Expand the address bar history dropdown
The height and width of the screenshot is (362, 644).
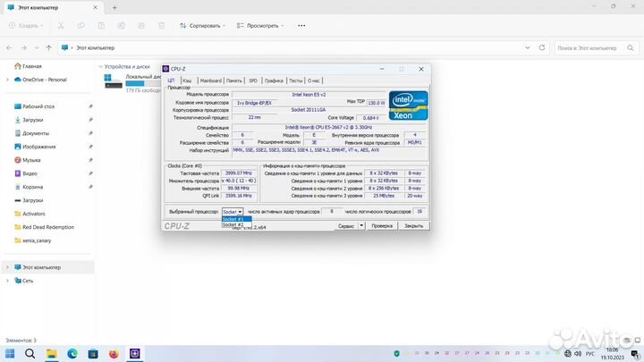click(528, 48)
